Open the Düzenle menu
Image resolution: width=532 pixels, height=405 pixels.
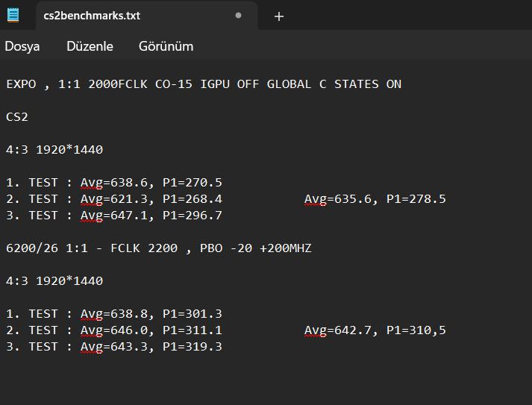(90, 46)
